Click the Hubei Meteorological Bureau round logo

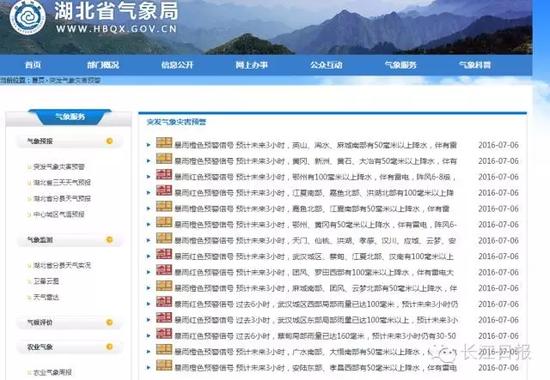point(27,18)
